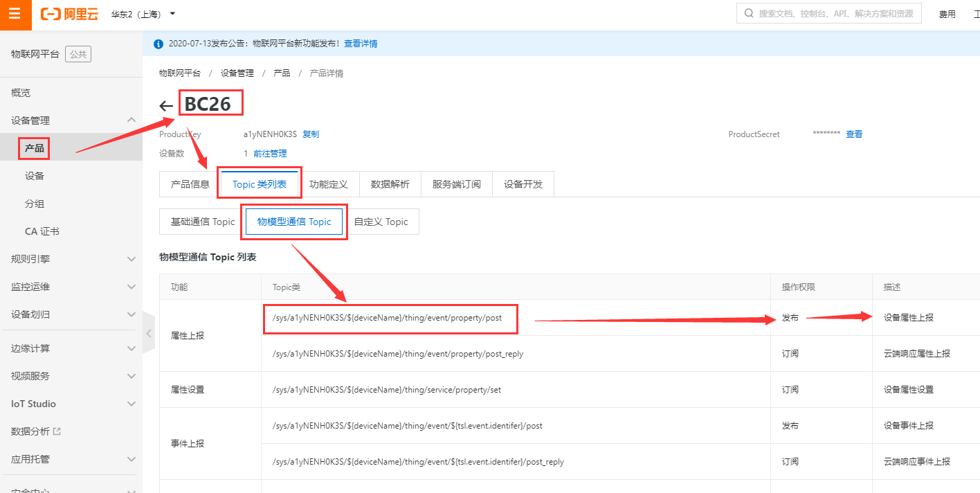Screen dimensions: 980x493
Task: Switch to the 功能定义 tab
Action: [329, 184]
